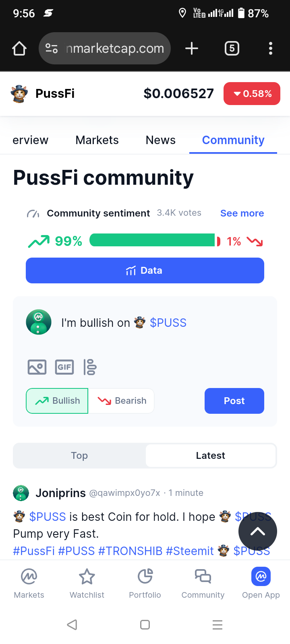Add a GIF to the post

pyautogui.click(x=64, y=367)
